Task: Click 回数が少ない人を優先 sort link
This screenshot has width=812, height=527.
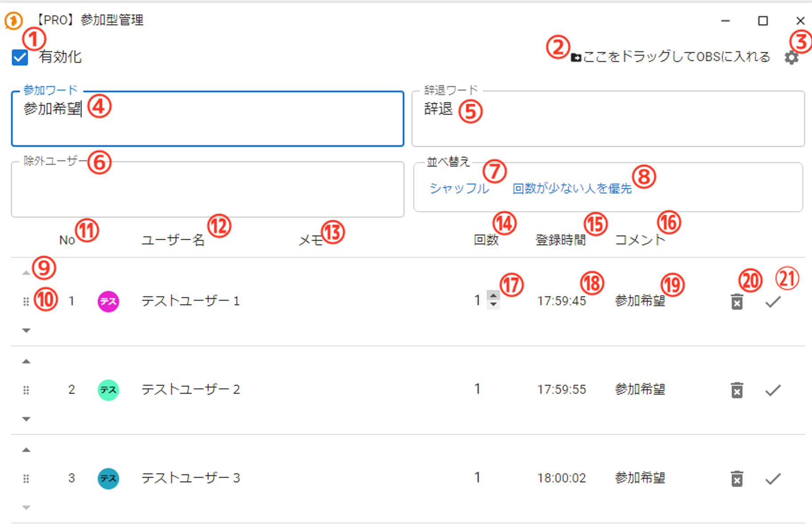Action: pyautogui.click(x=572, y=189)
